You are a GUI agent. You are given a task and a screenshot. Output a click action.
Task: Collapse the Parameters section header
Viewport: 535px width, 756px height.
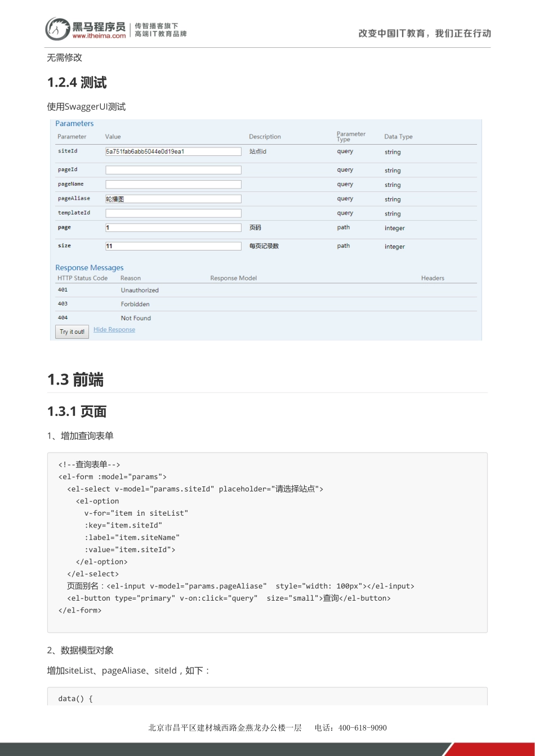[74, 123]
